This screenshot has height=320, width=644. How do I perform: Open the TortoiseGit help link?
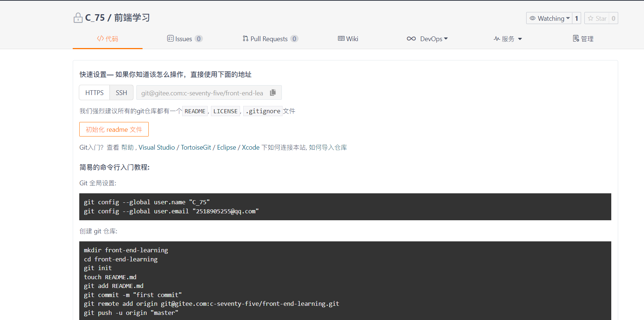[x=196, y=147]
